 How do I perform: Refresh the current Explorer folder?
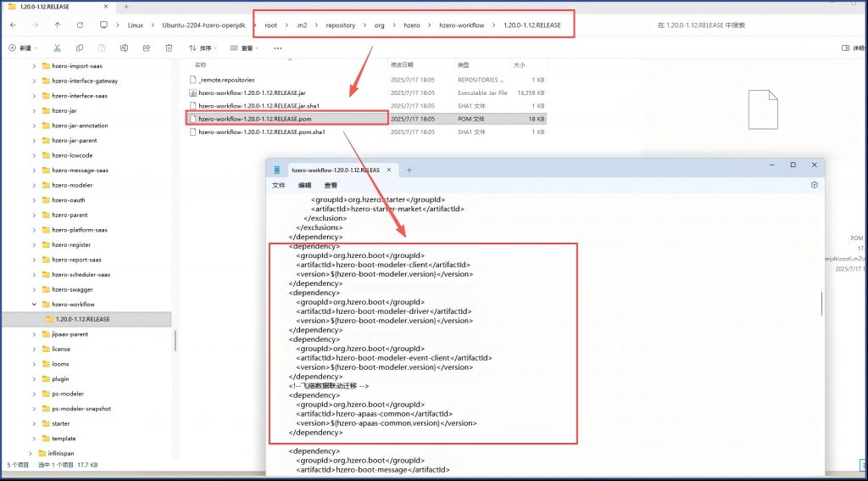pos(80,25)
